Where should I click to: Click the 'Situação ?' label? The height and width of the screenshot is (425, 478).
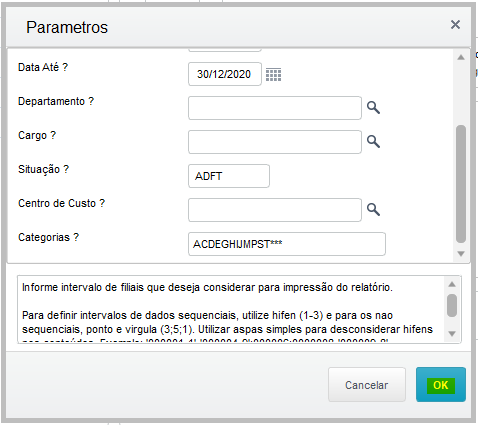click(44, 169)
